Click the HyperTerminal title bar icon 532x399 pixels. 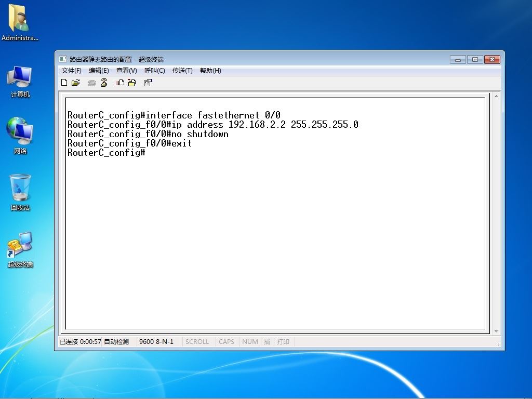63,59
